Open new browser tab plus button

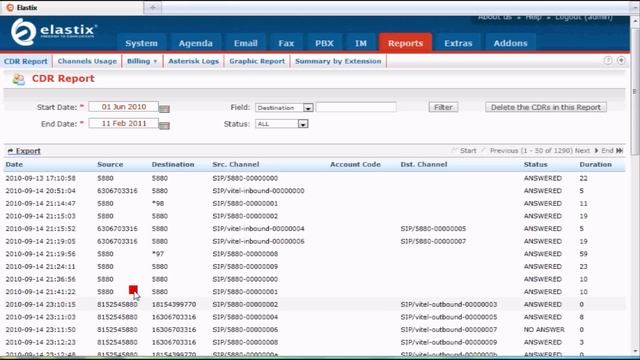click(x=153, y=7)
